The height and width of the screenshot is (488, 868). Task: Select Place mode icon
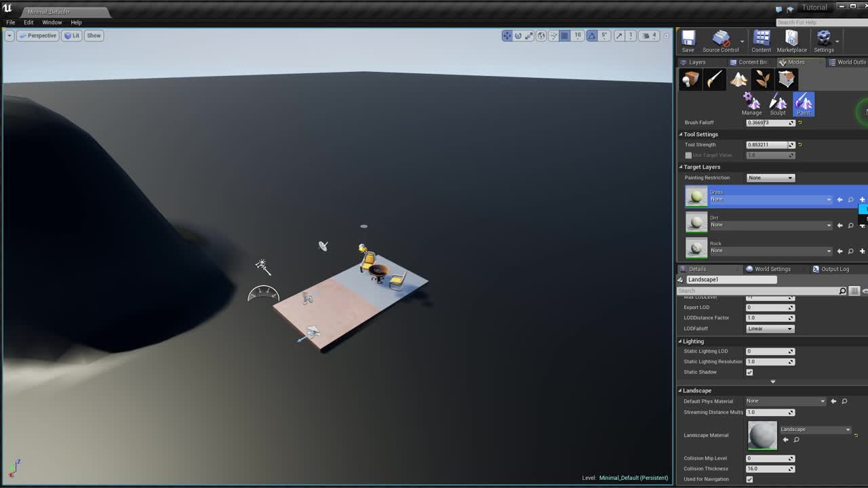pos(690,79)
